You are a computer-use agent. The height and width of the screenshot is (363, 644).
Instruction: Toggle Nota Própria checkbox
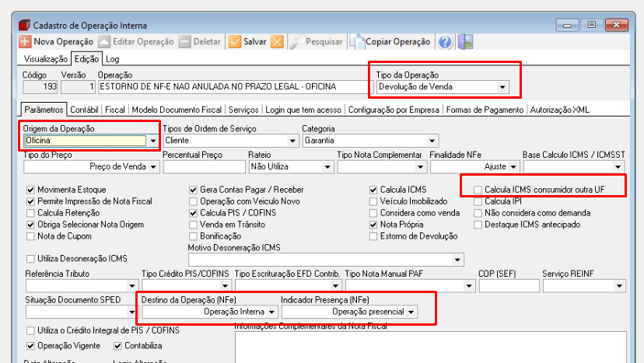[x=373, y=225]
